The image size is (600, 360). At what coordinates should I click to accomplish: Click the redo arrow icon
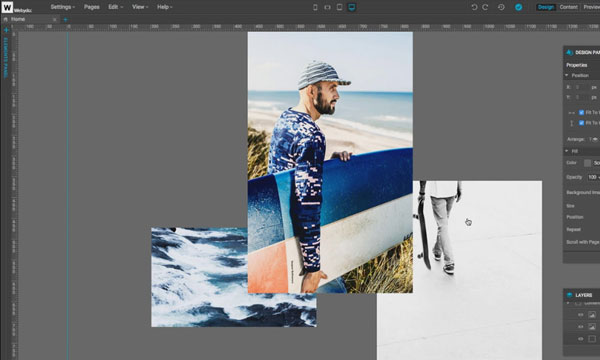(485, 7)
